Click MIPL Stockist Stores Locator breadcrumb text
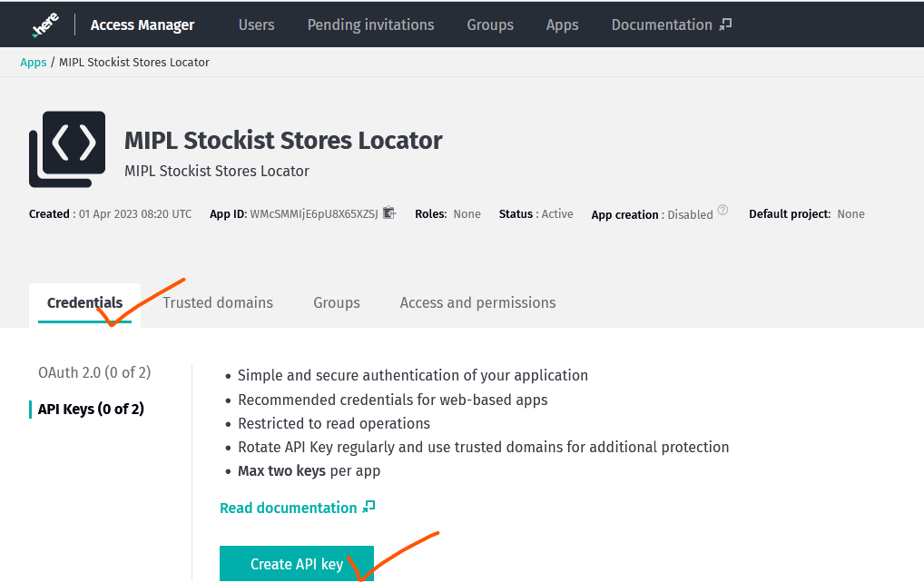This screenshot has height=583, width=924. [x=133, y=63]
